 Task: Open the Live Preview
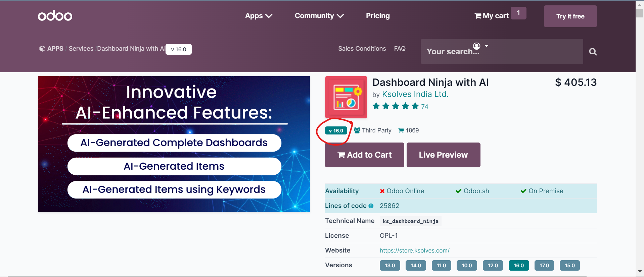443,155
